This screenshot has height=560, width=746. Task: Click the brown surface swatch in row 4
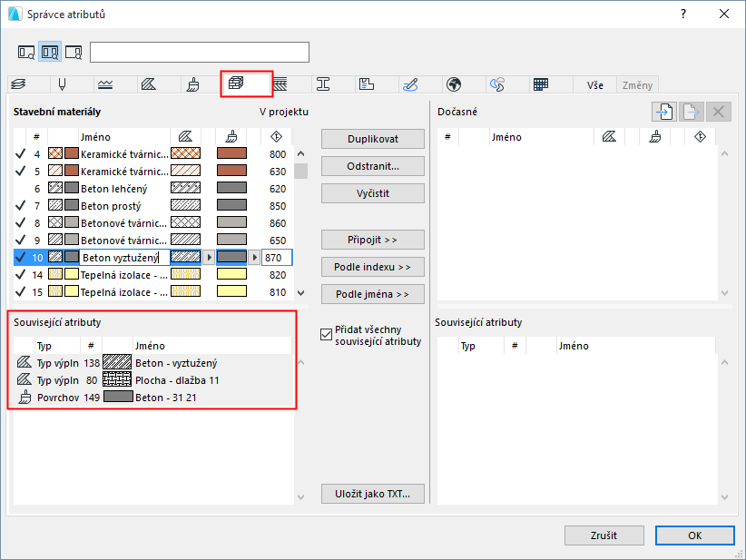231,153
